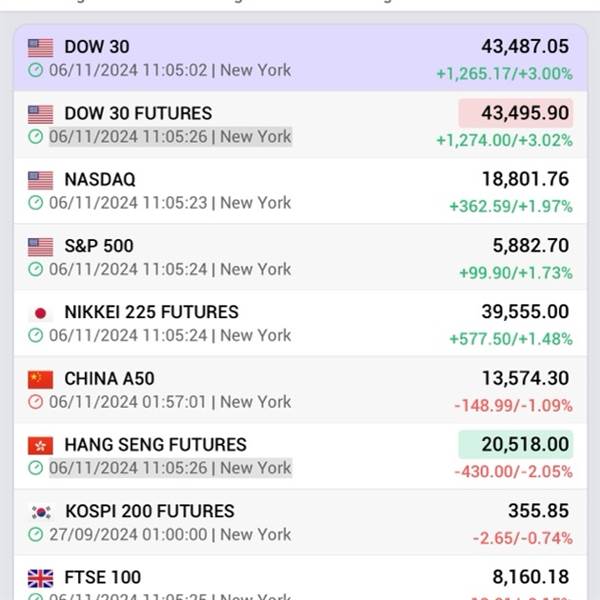Tap the green-highlighted price 20,518.00
The image size is (600, 600).
[516, 445]
